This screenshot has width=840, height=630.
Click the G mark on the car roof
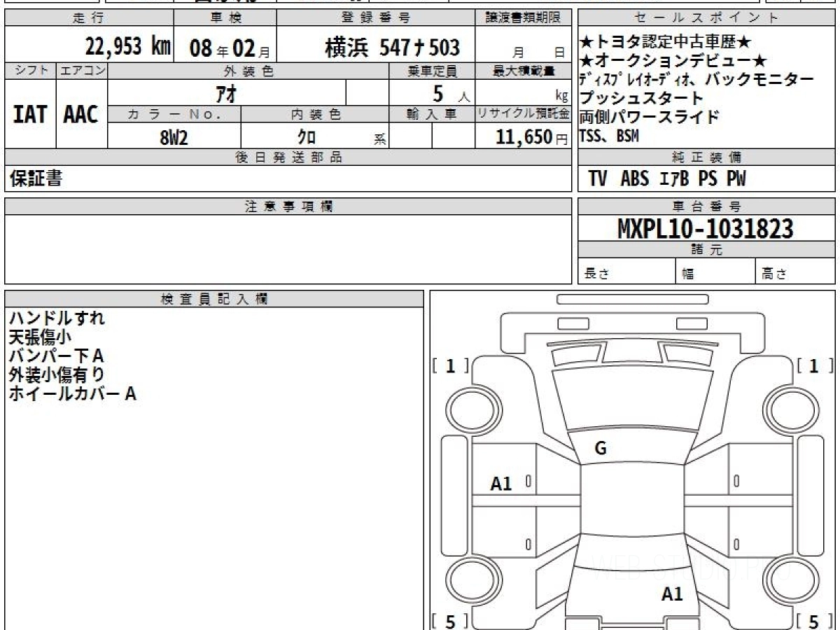point(600,449)
